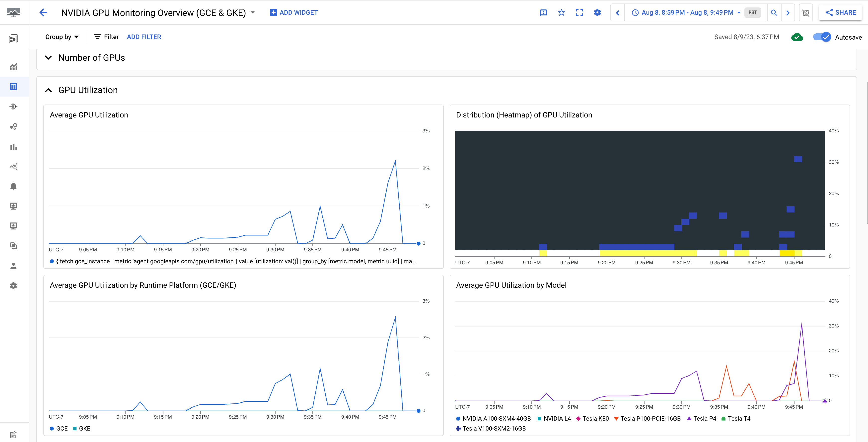The width and height of the screenshot is (868, 442).
Task: Click the dashboard settings gear icon
Action: (598, 12)
